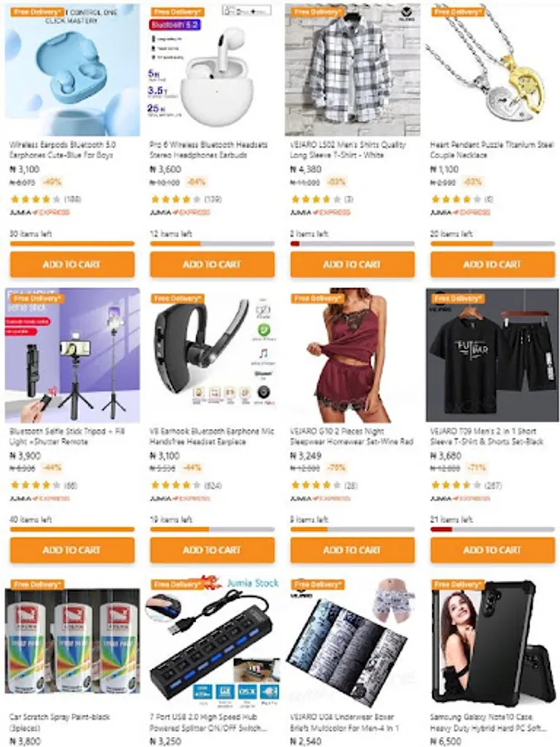The width and height of the screenshot is (560, 747).
Task: Open the 7 Port USB hub image
Action: click(212, 642)
